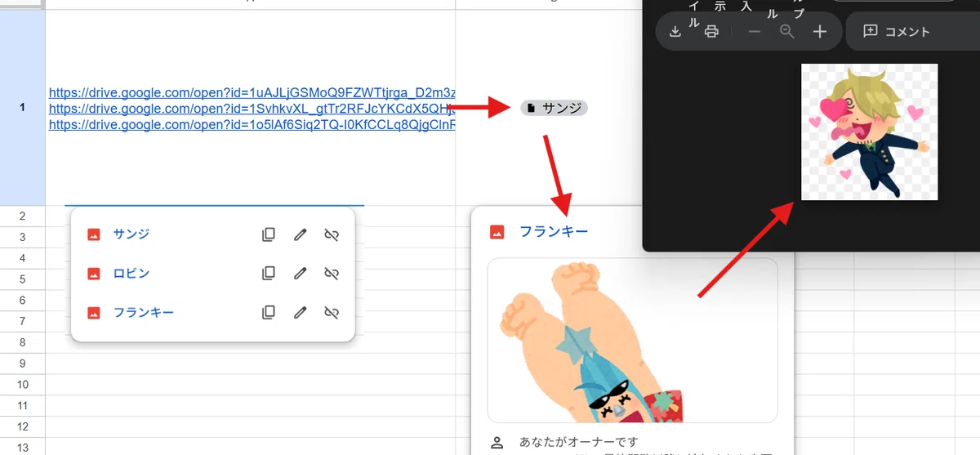Click the サンジ file smart chip
The height and width of the screenshot is (455, 980).
[x=554, y=108]
